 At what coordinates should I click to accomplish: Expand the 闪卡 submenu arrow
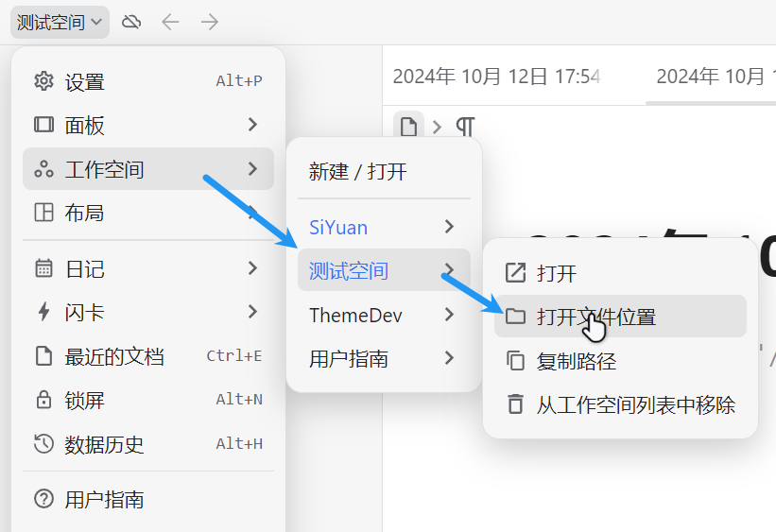[x=252, y=312]
